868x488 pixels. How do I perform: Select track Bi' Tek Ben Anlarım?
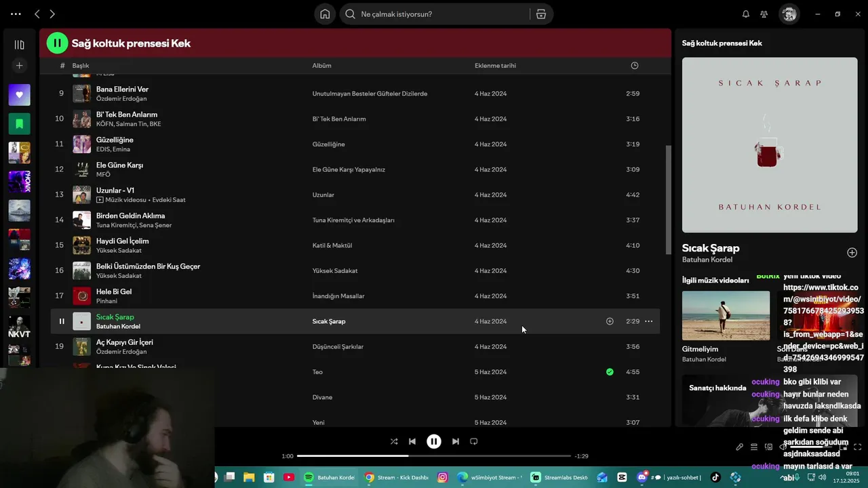(127, 115)
